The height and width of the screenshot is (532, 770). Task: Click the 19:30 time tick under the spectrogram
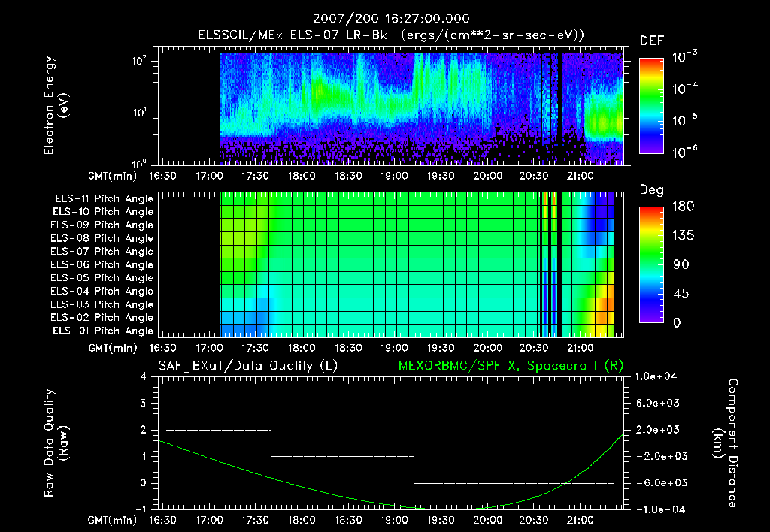pos(441,176)
